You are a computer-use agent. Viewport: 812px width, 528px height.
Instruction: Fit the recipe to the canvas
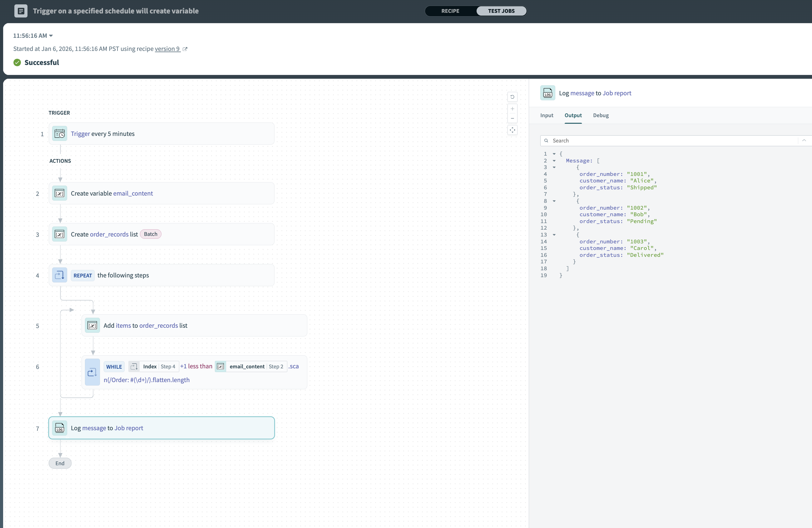click(x=512, y=130)
